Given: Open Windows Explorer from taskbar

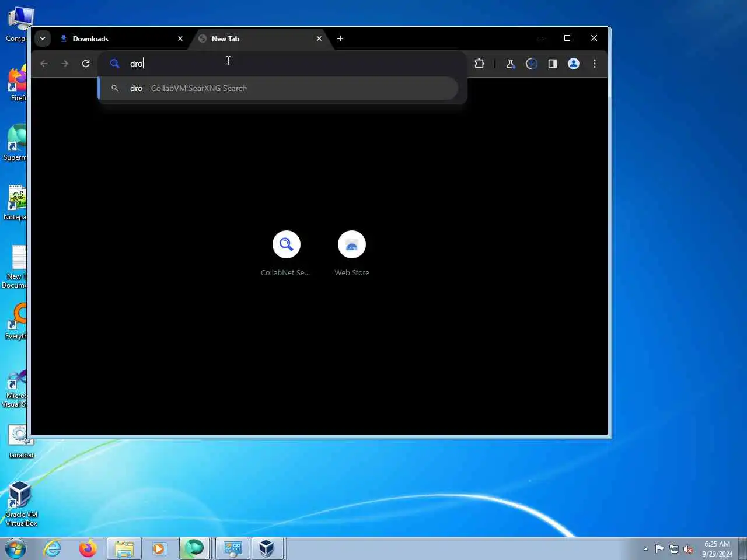Looking at the screenshot, I should [124, 548].
